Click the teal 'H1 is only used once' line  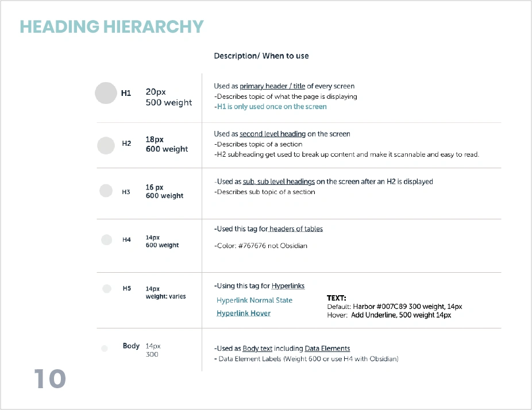tap(271, 107)
